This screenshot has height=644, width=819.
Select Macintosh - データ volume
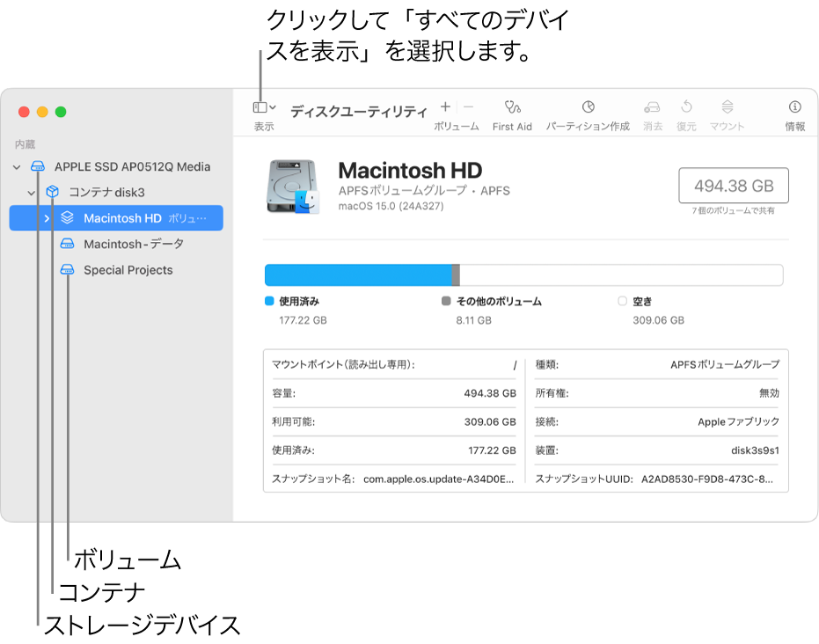(x=134, y=244)
